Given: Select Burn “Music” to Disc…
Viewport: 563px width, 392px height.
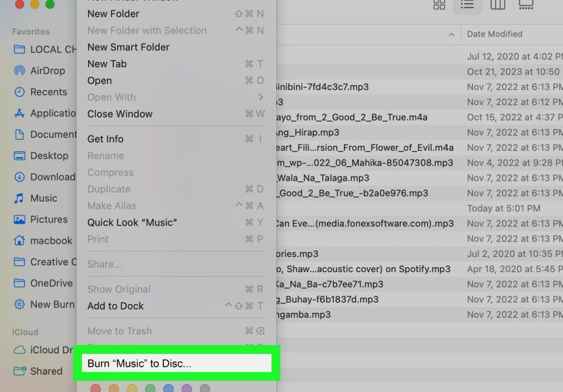Looking at the screenshot, I should pos(176,363).
